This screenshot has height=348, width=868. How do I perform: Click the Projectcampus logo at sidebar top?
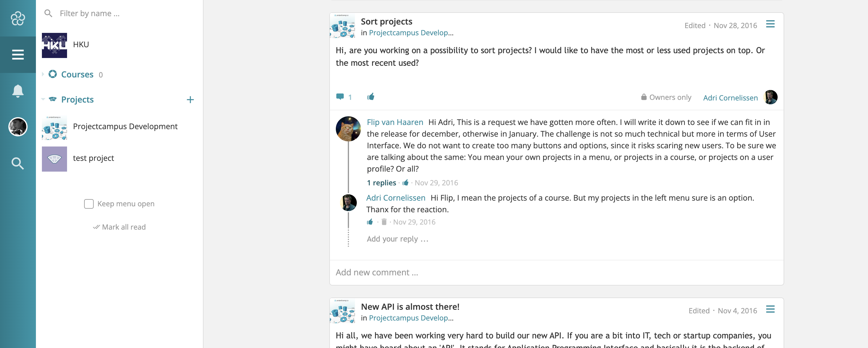click(x=18, y=19)
